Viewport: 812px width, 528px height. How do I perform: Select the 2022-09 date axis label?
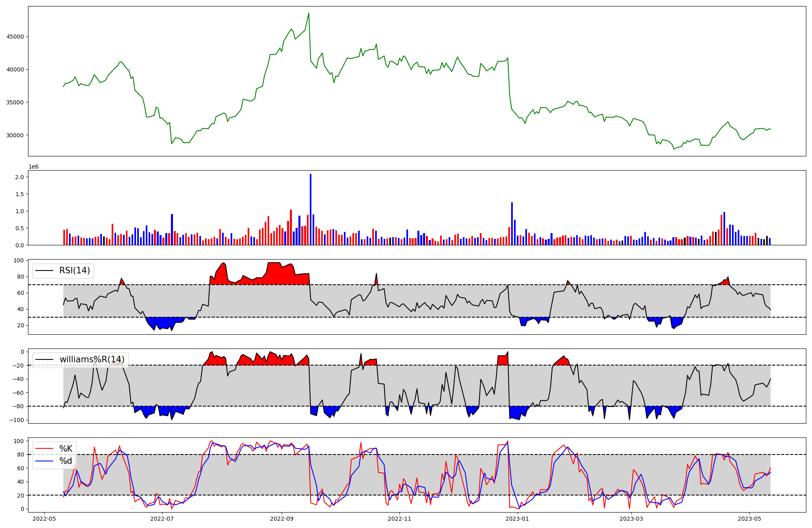(x=281, y=519)
